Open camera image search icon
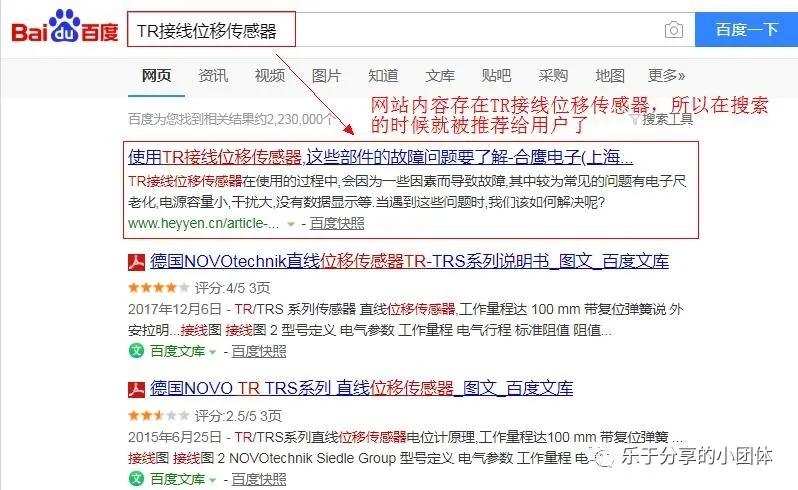798x490 pixels. pos(674,30)
